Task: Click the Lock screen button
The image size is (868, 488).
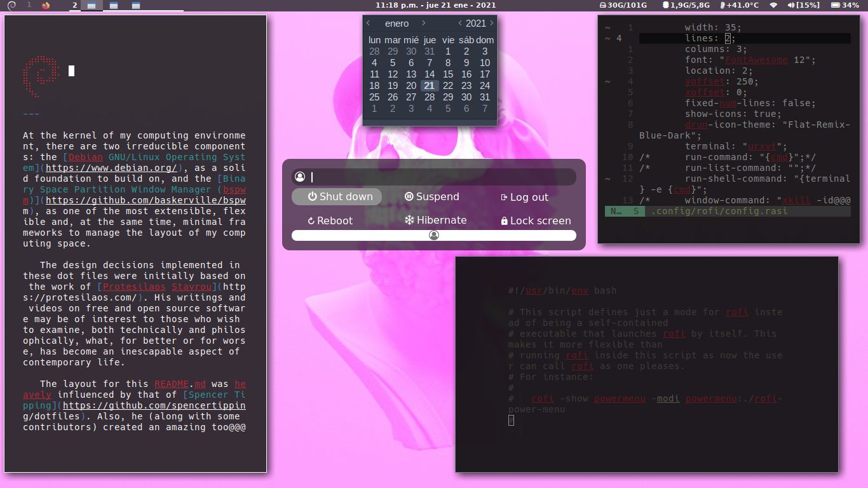Action: click(537, 220)
